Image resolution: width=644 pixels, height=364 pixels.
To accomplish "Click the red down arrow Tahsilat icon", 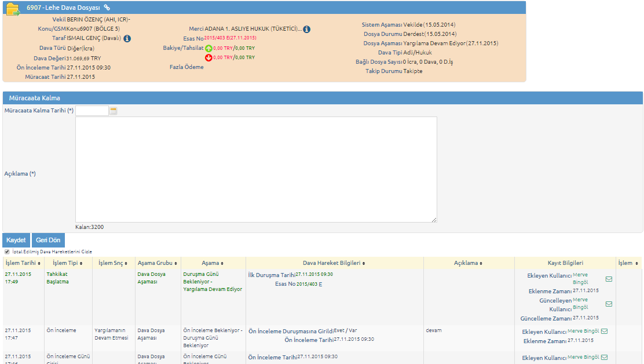I will 208,57.
